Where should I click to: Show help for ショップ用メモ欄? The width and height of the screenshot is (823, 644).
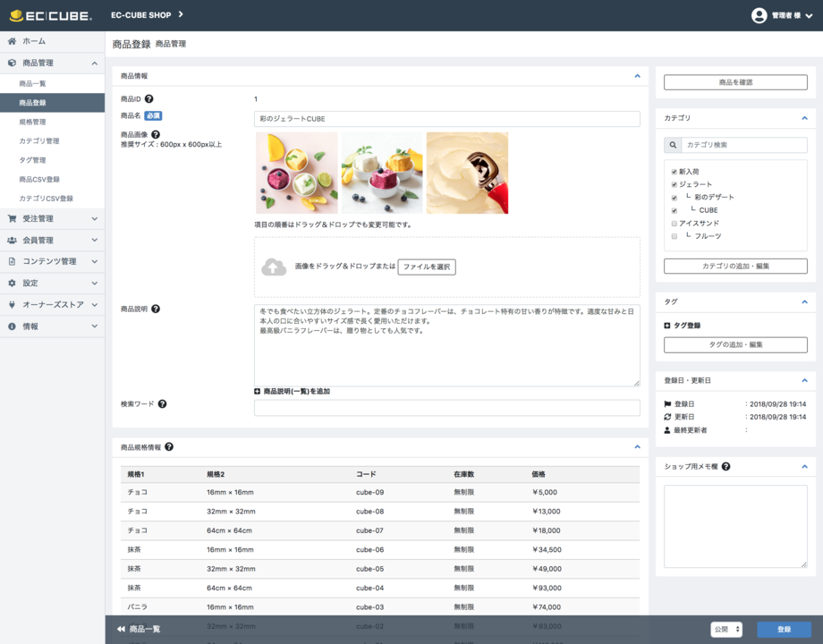click(x=725, y=466)
